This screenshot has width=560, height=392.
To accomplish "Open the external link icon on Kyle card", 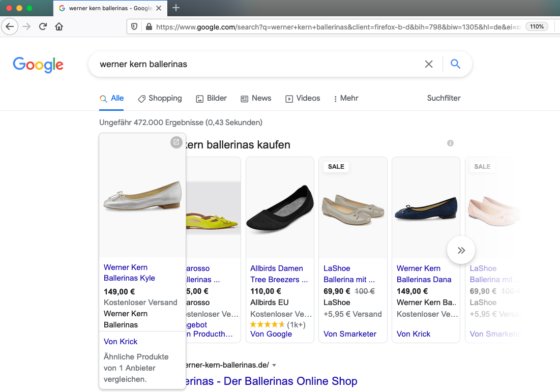I will 176,142.
